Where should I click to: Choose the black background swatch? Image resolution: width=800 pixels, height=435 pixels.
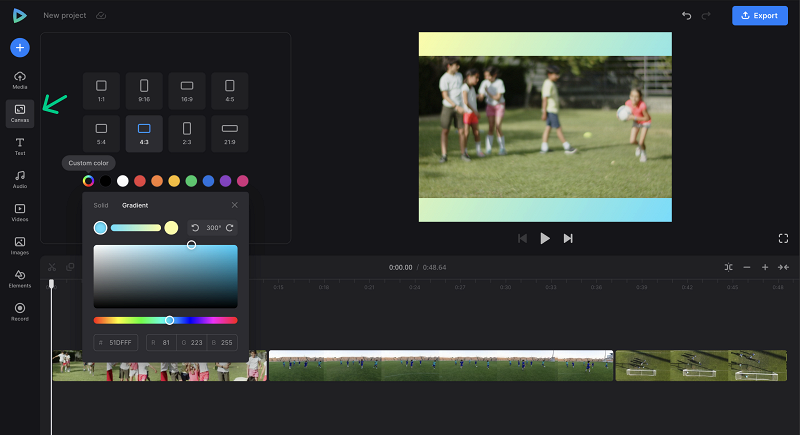pos(106,181)
